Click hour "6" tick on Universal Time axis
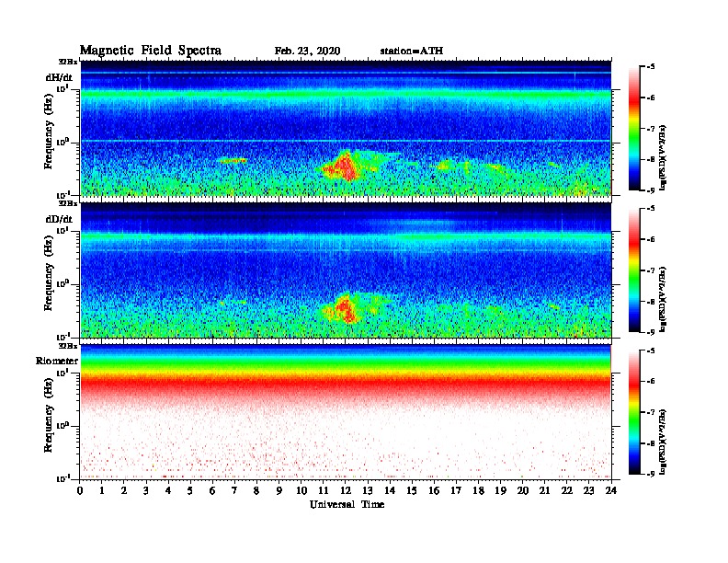This screenshot has height=563, width=728. point(212,491)
